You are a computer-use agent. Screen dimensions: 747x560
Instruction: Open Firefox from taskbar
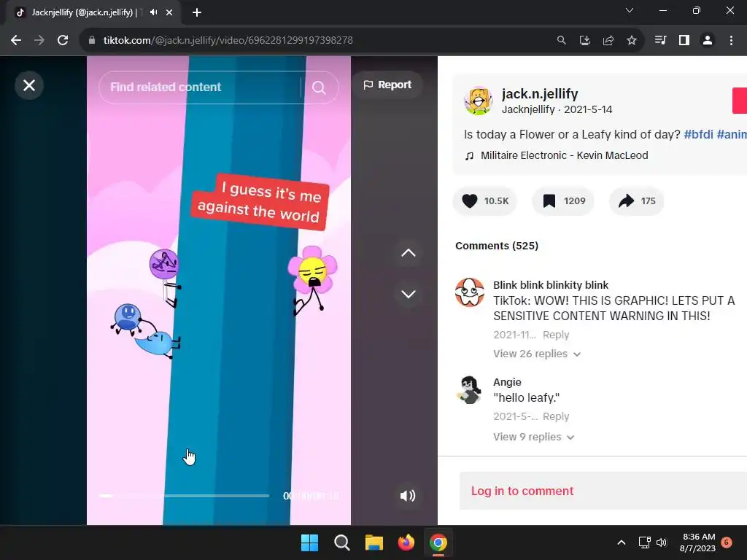(x=406, y=542)
